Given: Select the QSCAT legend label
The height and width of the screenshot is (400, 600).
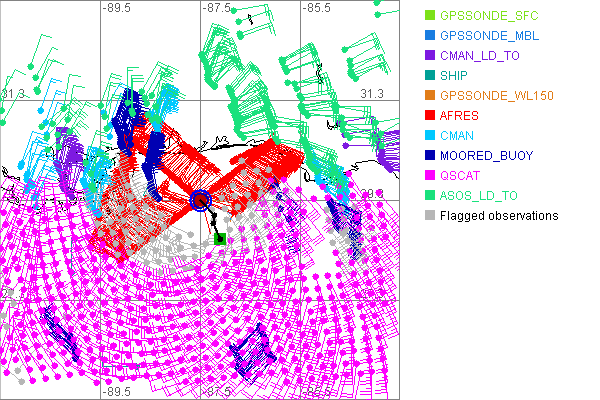Looking at the screenshot, I should (x=465, y=175).
